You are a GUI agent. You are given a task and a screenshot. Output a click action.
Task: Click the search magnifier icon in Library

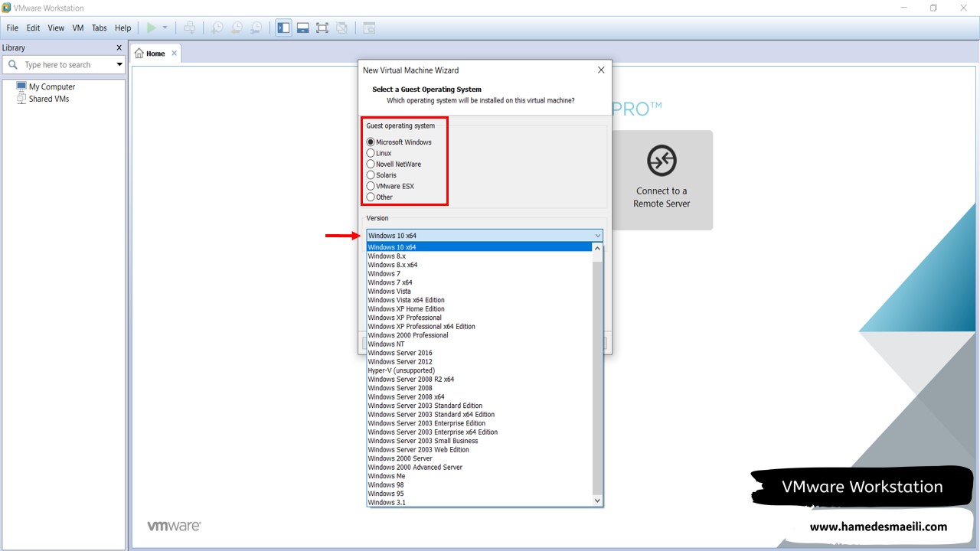coord(12,65)
